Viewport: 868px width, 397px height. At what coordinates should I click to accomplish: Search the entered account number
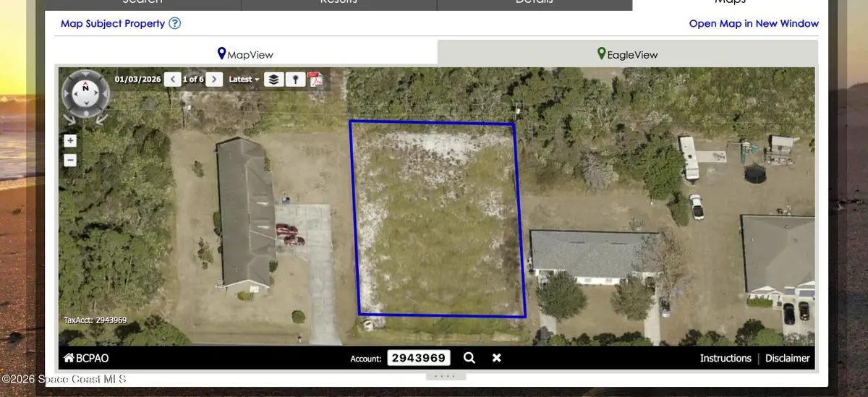(469, 358)
